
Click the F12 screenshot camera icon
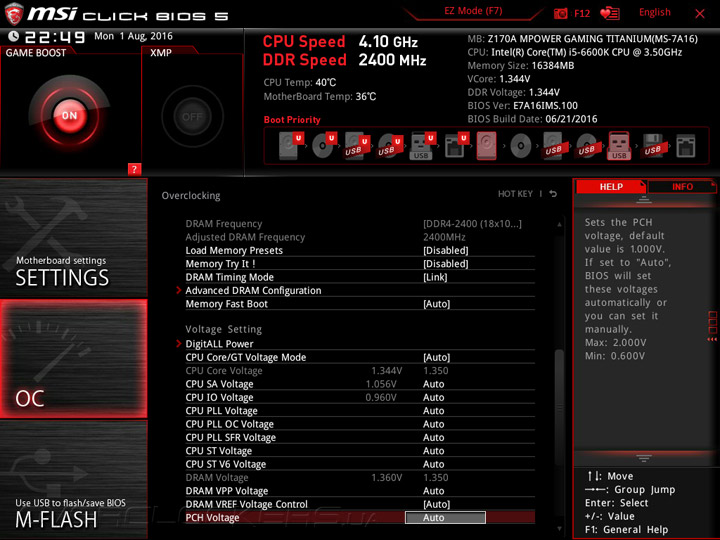coord(561,13)
